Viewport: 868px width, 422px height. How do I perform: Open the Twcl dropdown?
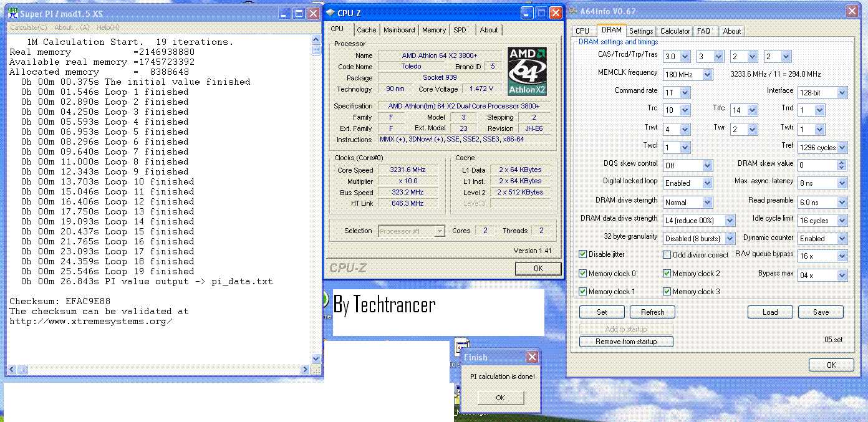coord(685,148)
